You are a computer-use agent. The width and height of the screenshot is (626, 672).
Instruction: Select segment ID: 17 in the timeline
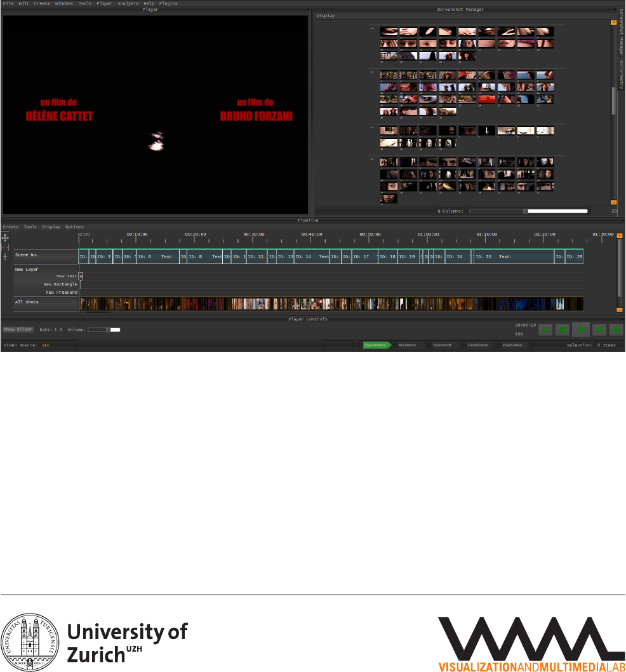coord(365,257)
